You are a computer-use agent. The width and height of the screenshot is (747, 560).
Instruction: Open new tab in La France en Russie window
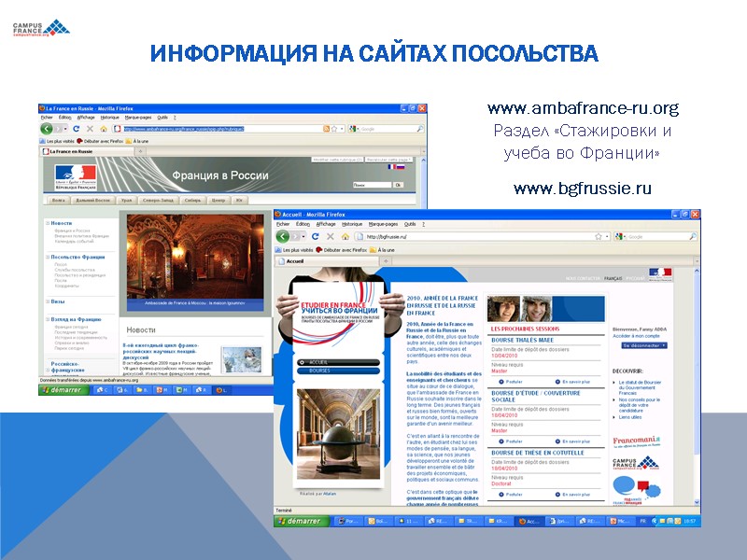click(x=141, y=151)
